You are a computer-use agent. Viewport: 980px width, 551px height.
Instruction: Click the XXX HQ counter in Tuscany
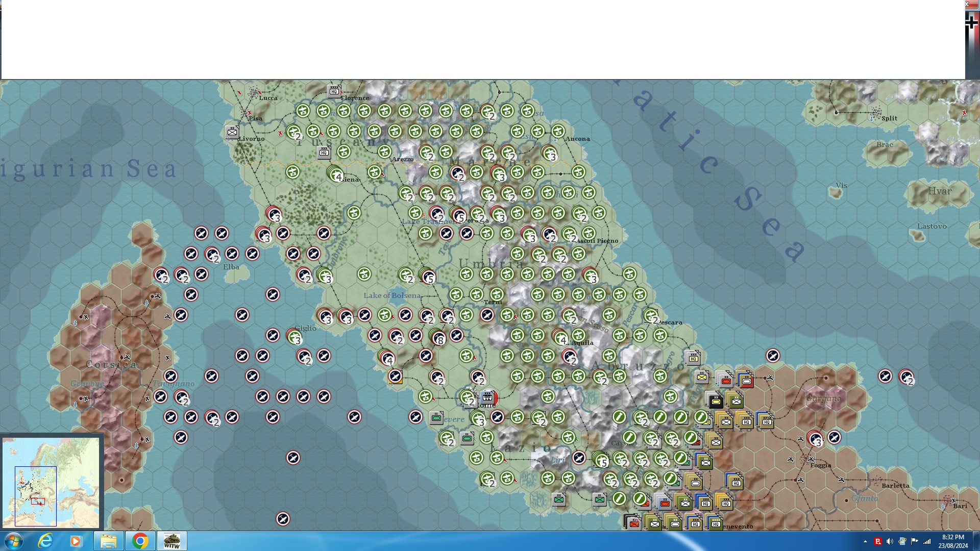tap(324, 152)
